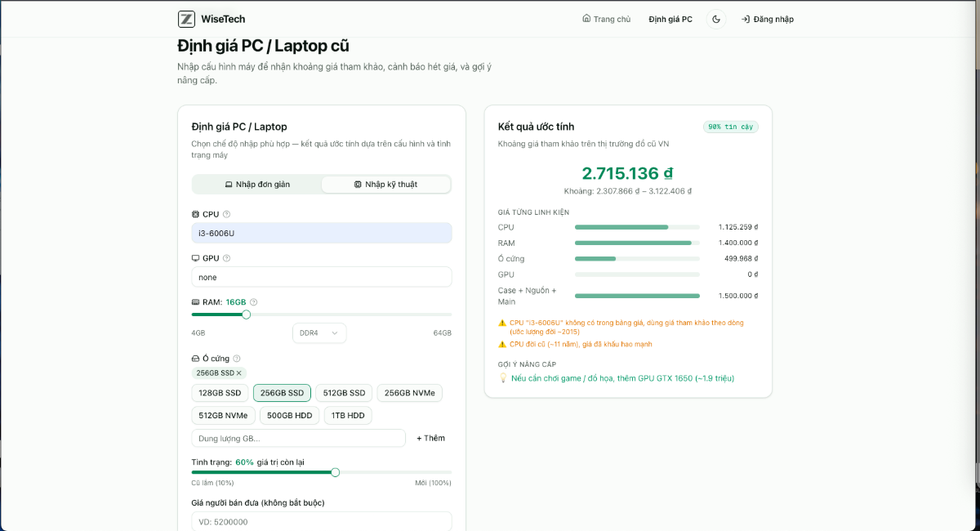Click the + Thêm button

430,439
